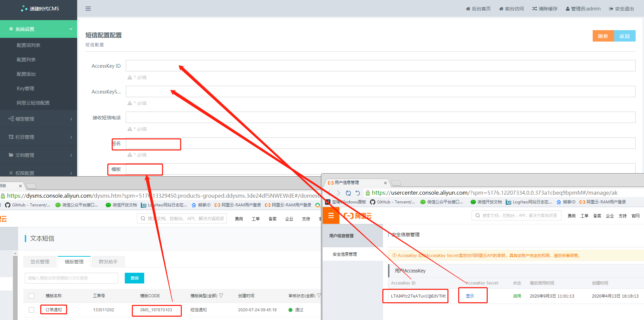The width and height of the screenshot is (644, 320).
Task: Open 配置添加 in the sidebar
Action: tap(26, 74)
